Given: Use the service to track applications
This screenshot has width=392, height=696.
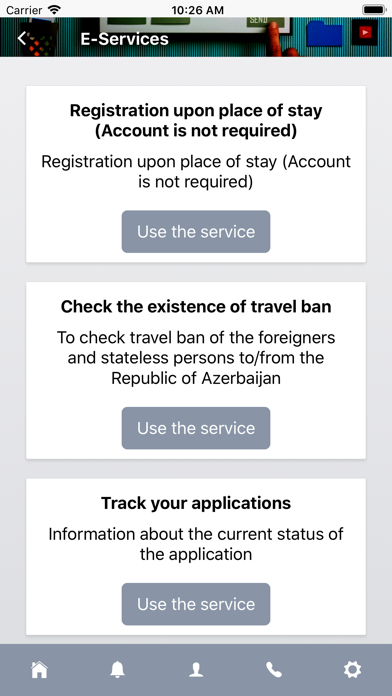Looking at the screenshot, I should [x=196, y=604].
